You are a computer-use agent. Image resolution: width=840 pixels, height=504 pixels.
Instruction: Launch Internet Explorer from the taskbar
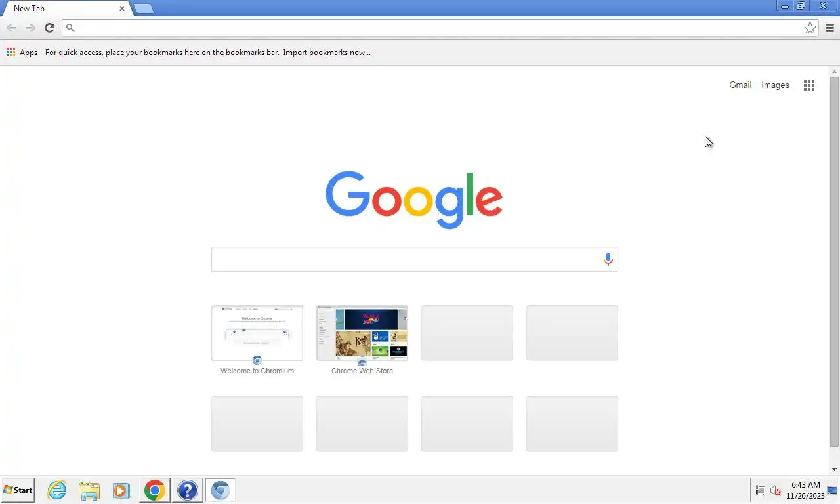tap(57, 490)
